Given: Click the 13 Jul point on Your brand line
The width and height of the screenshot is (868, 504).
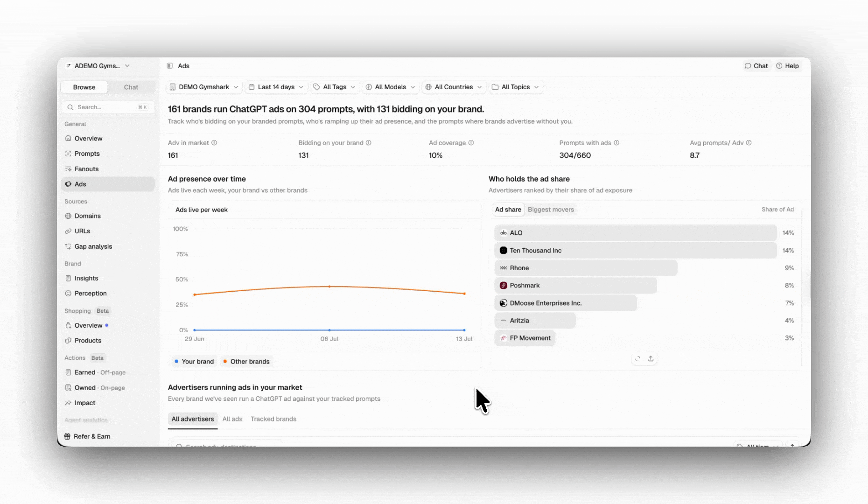Looking at the screenshot, I should coord(464,330).
